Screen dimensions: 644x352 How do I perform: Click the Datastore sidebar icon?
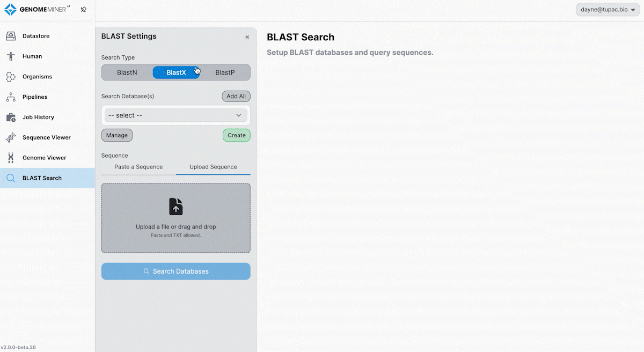(11, 36)
